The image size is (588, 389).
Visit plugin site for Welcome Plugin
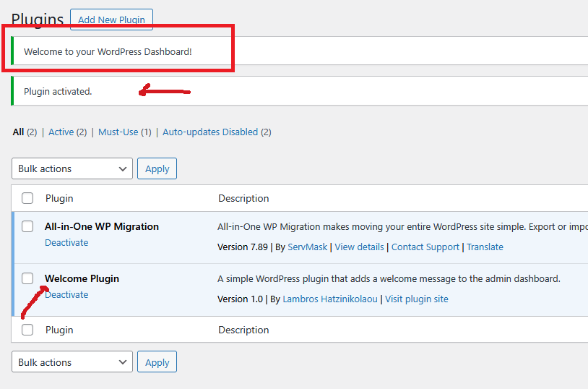(x=416, y=299)
